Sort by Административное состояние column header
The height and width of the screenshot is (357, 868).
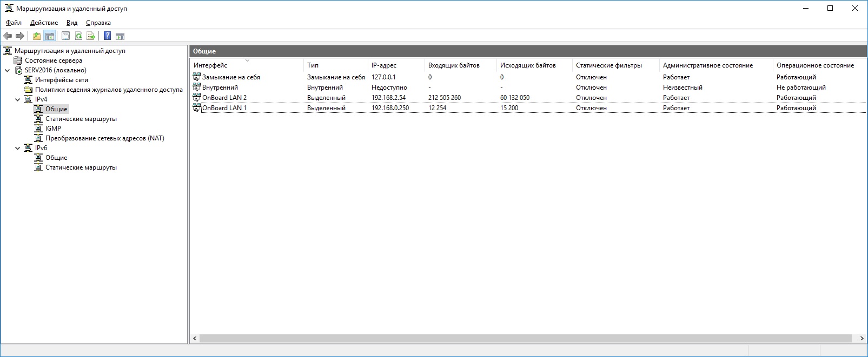716,65
